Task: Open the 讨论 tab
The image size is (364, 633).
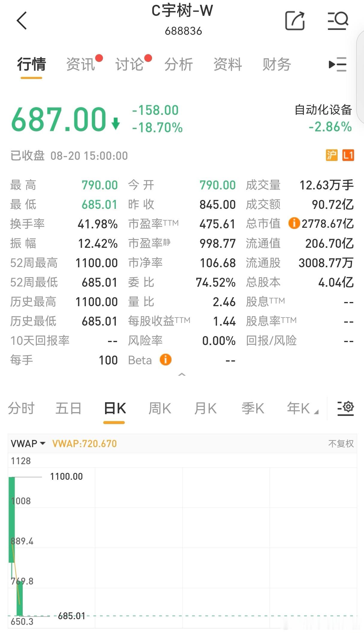Action: 130,64
